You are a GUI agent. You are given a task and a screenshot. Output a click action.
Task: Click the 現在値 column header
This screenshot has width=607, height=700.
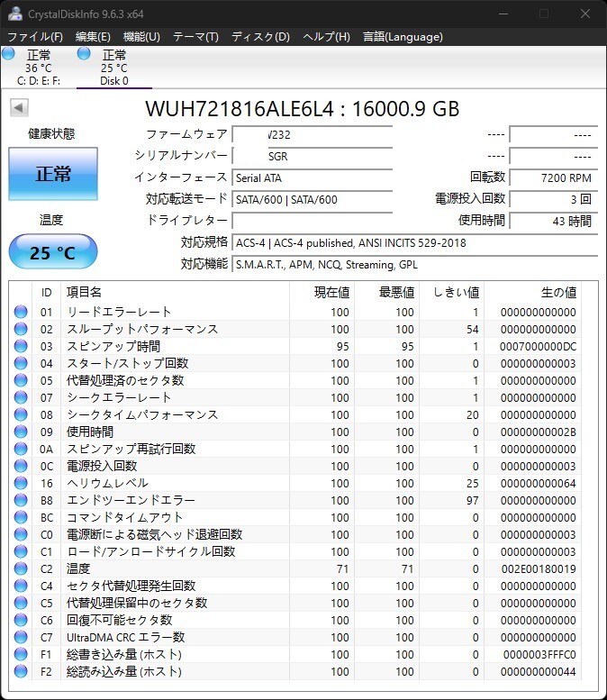coord(322,293)
